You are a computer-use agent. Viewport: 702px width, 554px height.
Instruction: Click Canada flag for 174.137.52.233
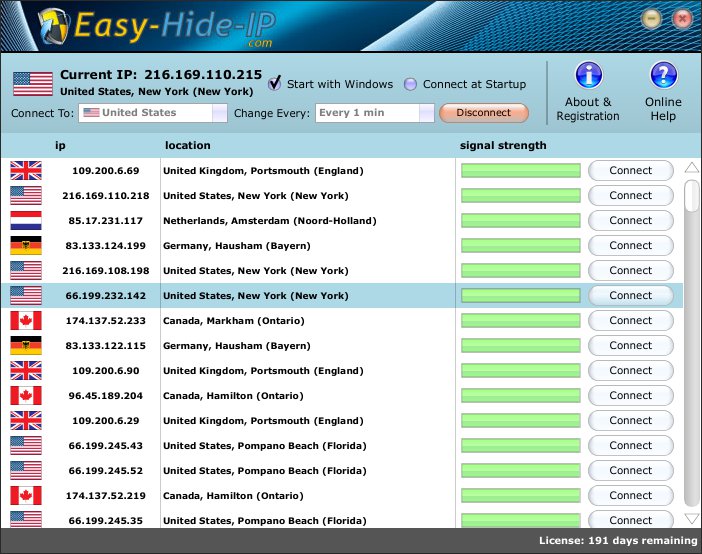pyautogui.click(x=26, y=320)
